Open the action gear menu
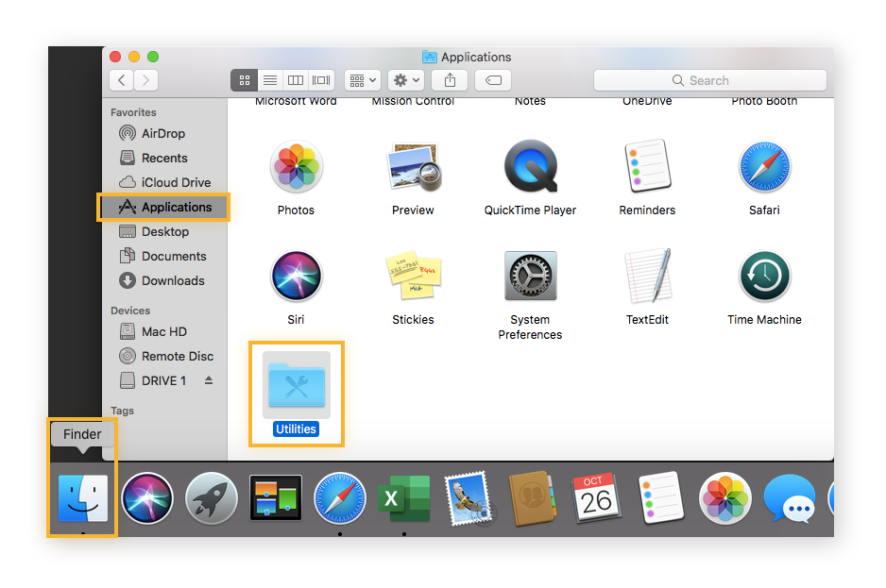Viewport: 886px width, 588px height. click(x=405, y=80)
